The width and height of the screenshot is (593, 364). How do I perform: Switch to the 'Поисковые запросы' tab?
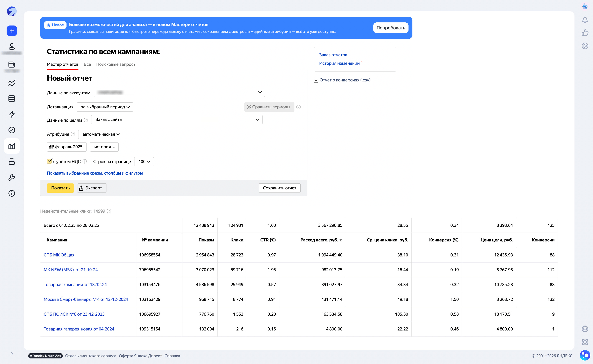coord(116,64)
